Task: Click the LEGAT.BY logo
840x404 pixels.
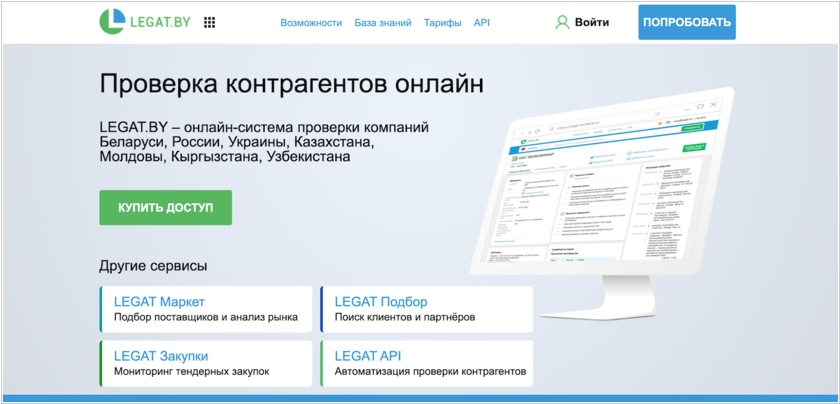Action: pyautogui.click(x=145, y=22)
